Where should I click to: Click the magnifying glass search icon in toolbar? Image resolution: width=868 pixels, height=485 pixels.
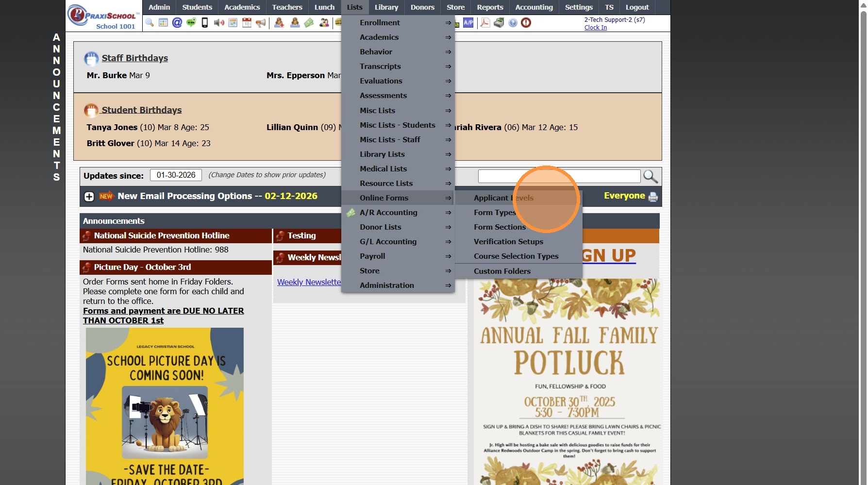click(x=150, y=23)
